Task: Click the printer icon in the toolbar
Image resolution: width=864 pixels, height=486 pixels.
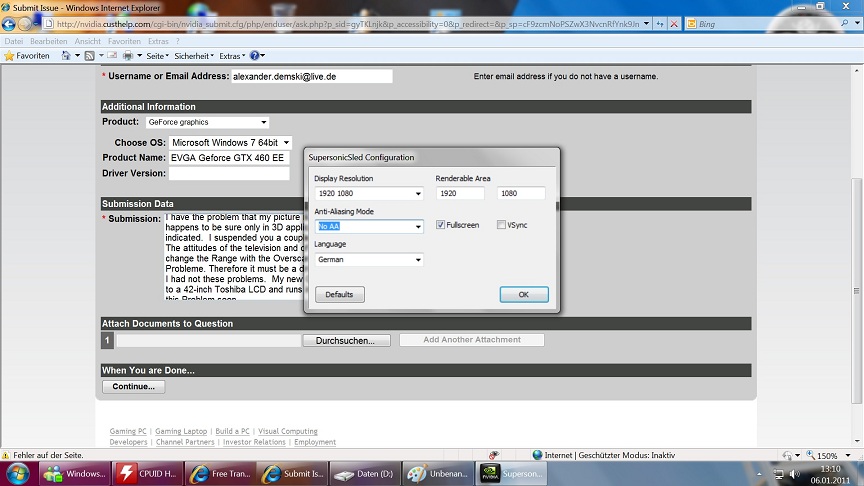Action: [x=128, y=56]
